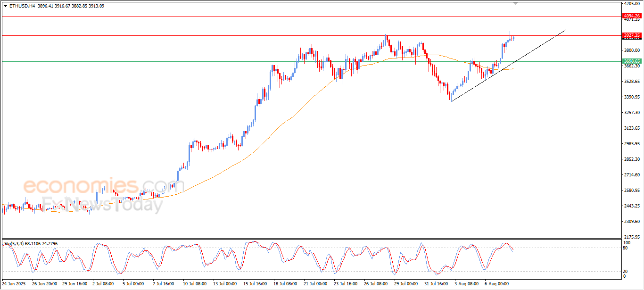Click the 26 Jul 08:00 time label
The width and height of the screenshot is (644, 290).
[376, 284]
